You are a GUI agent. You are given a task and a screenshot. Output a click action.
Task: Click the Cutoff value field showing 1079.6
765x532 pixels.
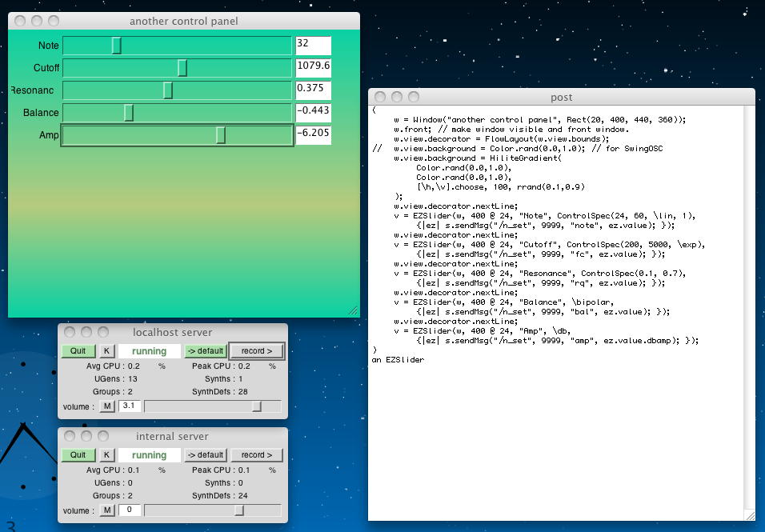click(x=313, y=67)
